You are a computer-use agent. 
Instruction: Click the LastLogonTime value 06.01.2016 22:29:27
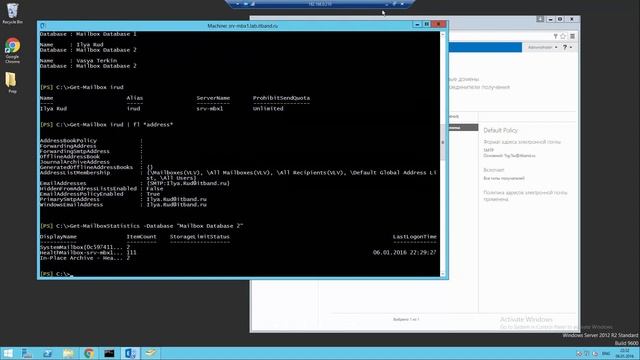(x=404, y=253)
